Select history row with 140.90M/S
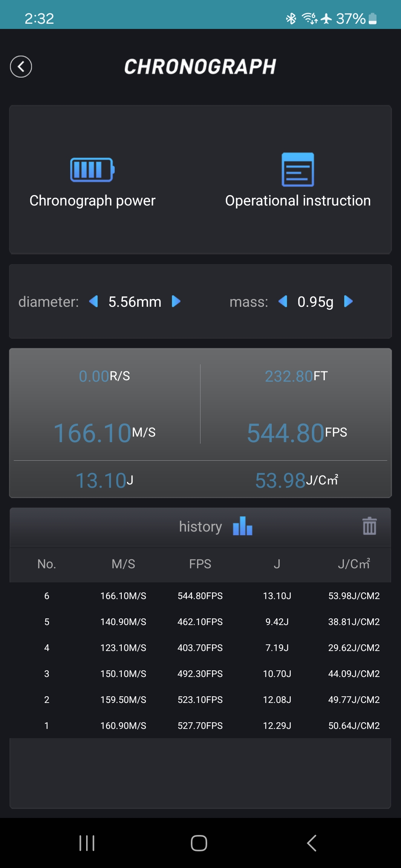 (x=200, y=622)
